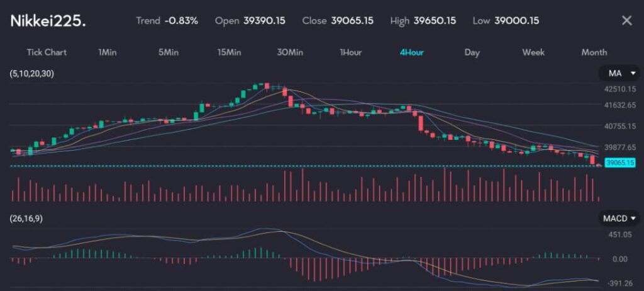Click the Nikkei225 title
Image resolution: width=644 pixels, height=291 pixels.
click(x=48, y=21)
